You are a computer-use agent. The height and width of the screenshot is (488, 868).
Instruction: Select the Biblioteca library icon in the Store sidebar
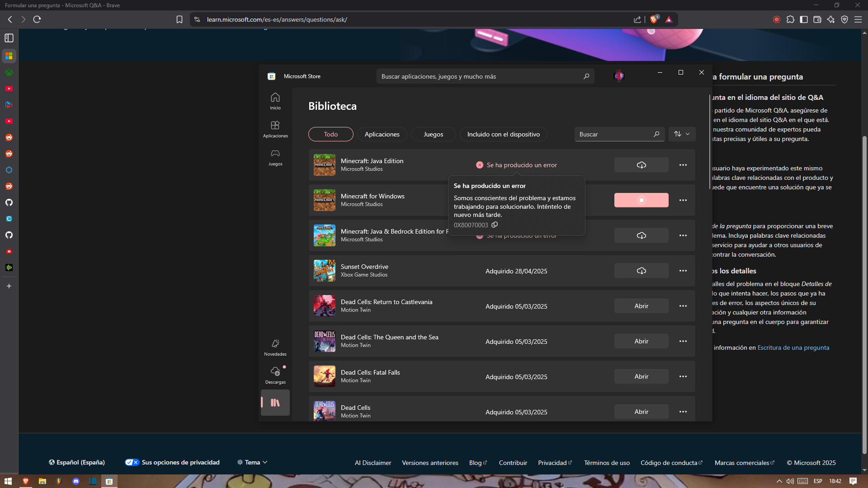(x=275, y=403)
